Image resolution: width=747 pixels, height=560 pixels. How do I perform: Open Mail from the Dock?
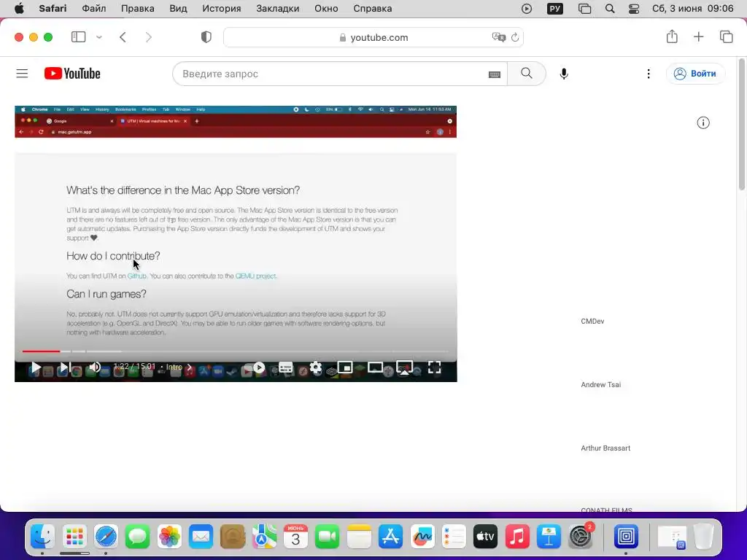[201, 537]
